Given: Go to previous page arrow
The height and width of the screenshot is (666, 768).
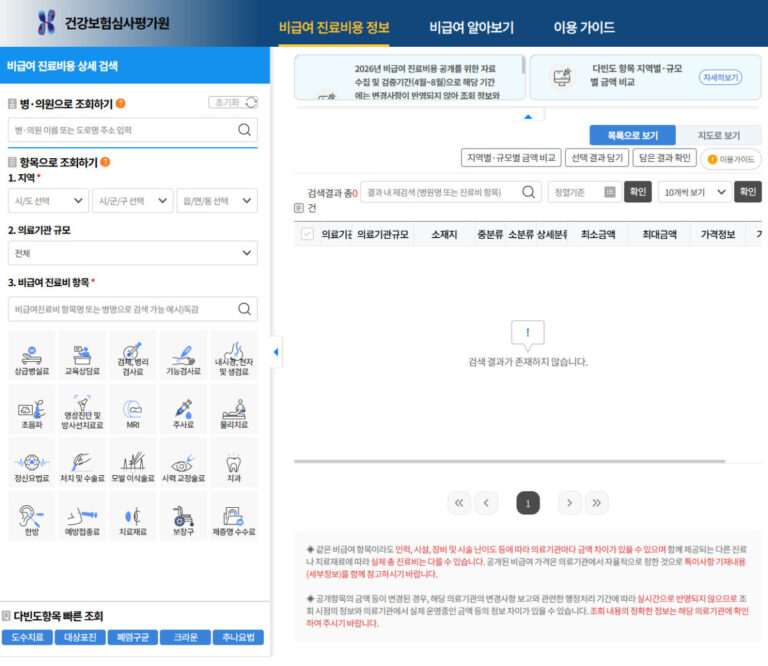Looking at the screenshot, I should pos(486,503).
